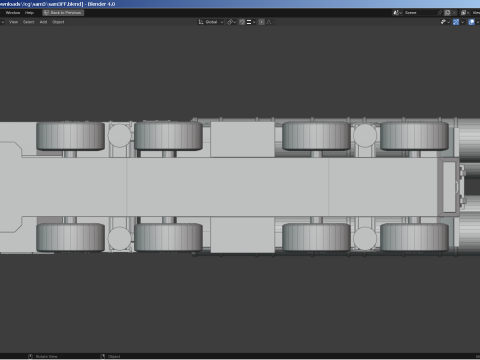Screen dimensions: 480x360
Task: Open the viewport View menu
Action: click(13, 22)
